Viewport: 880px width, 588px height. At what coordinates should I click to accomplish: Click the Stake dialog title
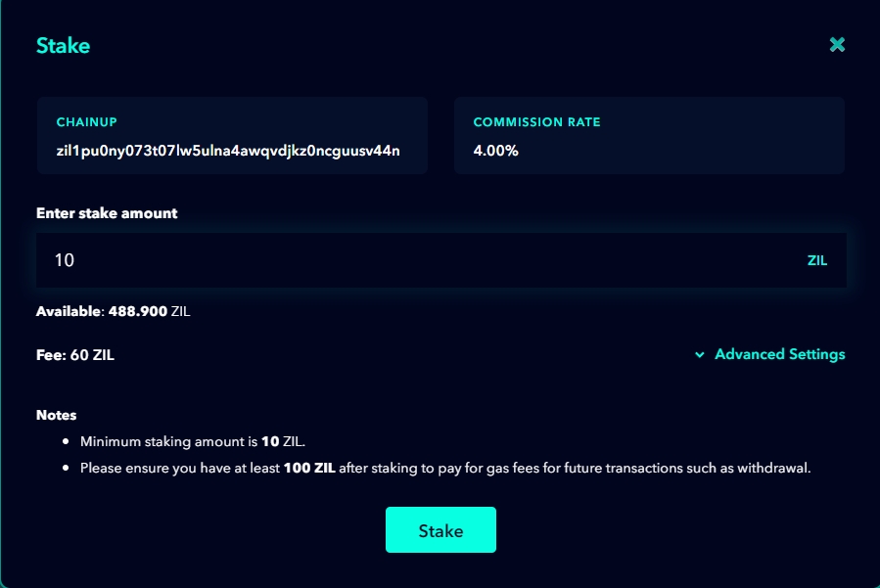point(63,45)
